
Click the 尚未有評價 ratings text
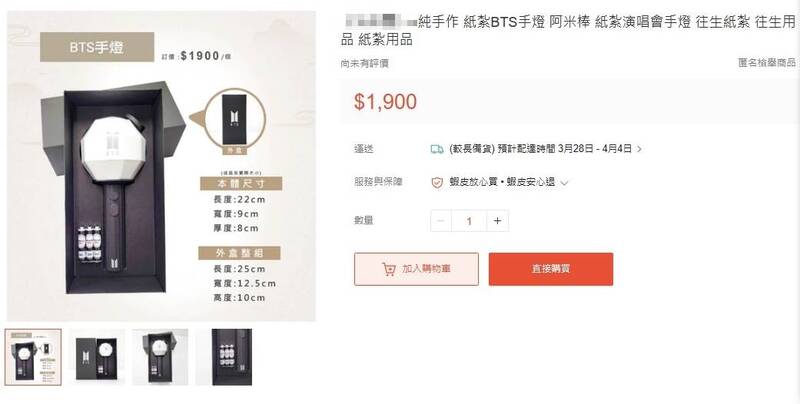coord(365,64)
